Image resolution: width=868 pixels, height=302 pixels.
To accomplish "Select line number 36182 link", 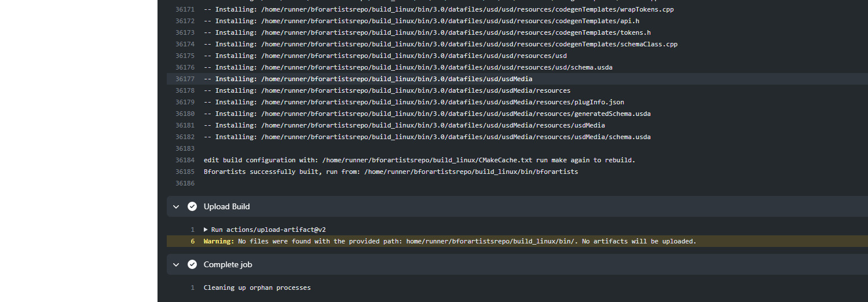I will [x=185, y=137].
